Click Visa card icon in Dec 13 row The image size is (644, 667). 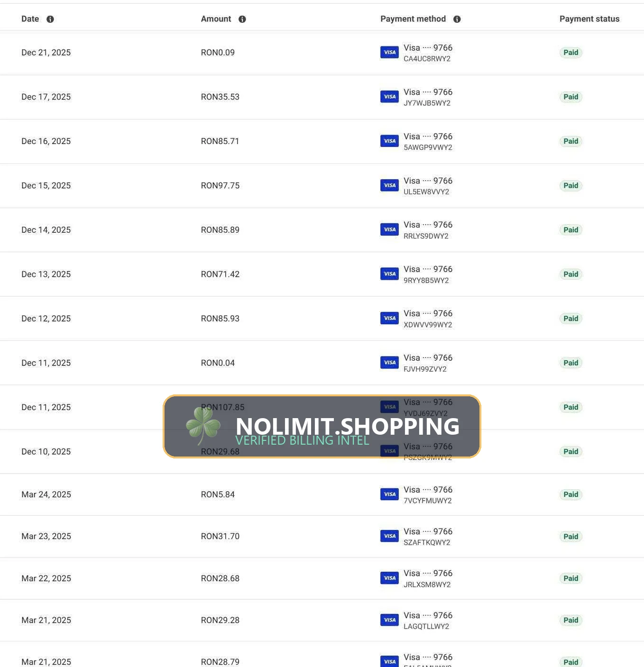click(389, 274)
